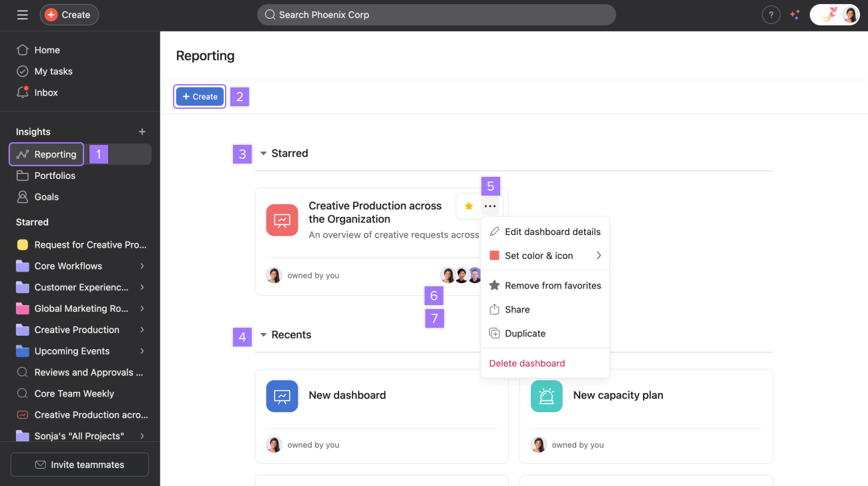
Task: Select My tasks in the sidebar
Action: click(x=54, y=71)
